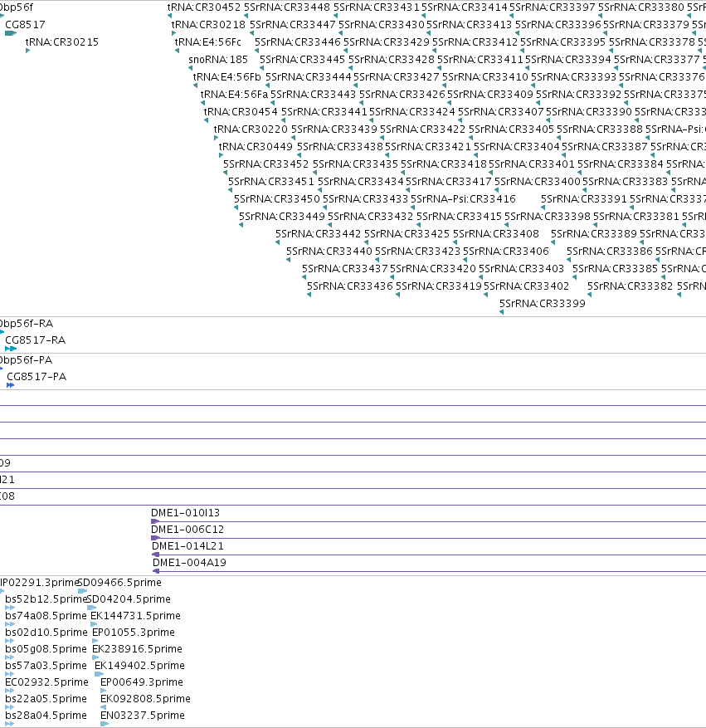
Task: Select the 5SrRNA:CR33391 label
Action: [x=584, y=199]
